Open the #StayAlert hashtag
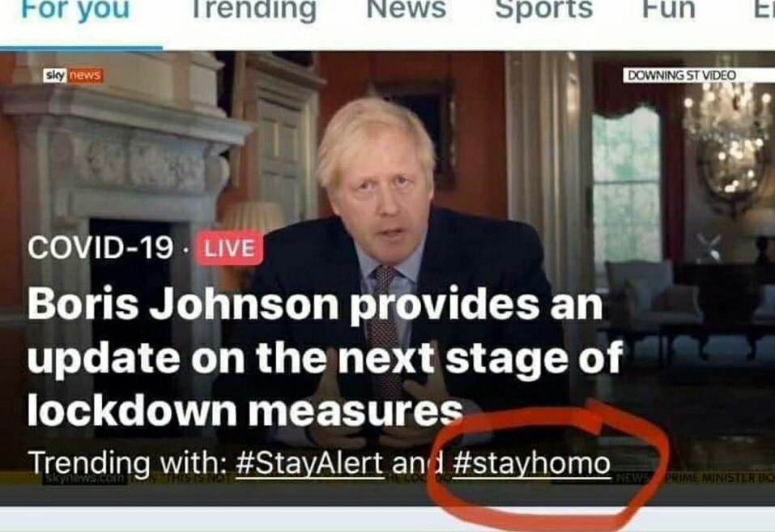Image resolution: width=775 pixels, height=532 pixels. tap(310, 463)
